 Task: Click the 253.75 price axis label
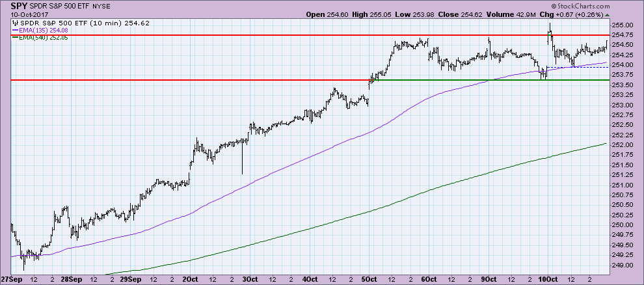[624, 75]
